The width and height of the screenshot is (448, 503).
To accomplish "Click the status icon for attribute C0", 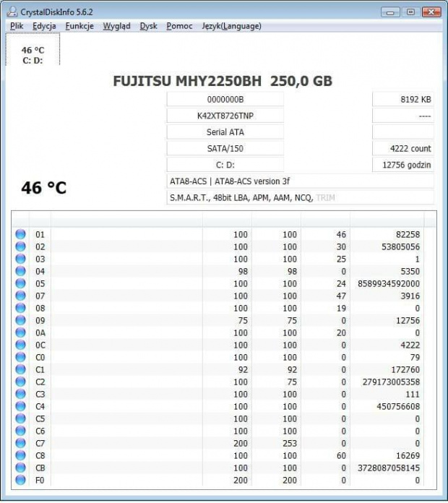I will tap(20, 357).
